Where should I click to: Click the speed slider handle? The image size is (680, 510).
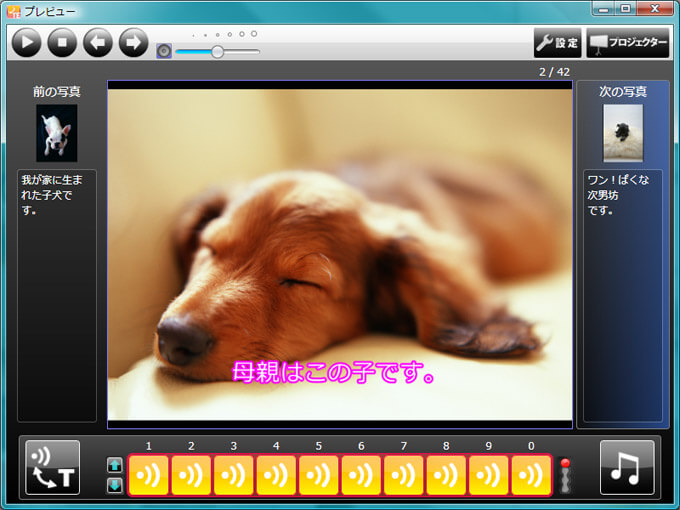[217, 52]
